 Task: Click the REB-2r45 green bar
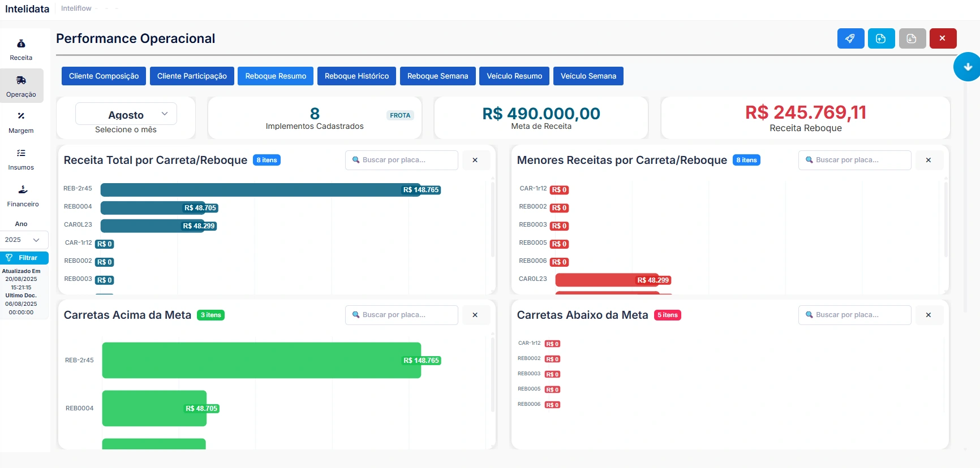click(x=261, y=360)
